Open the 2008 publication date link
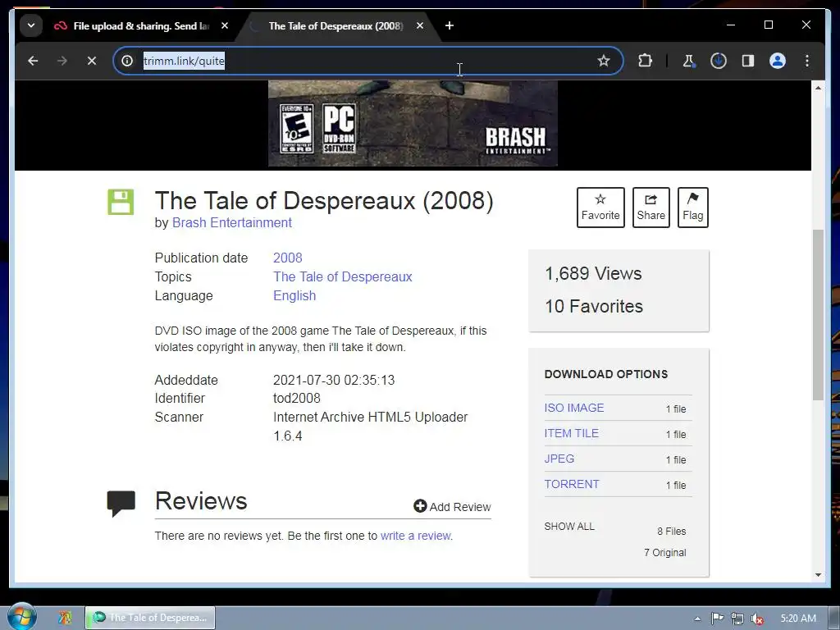The width and height of the screenshot is (840, 630). pyautogui.click(x=288, y=258)
